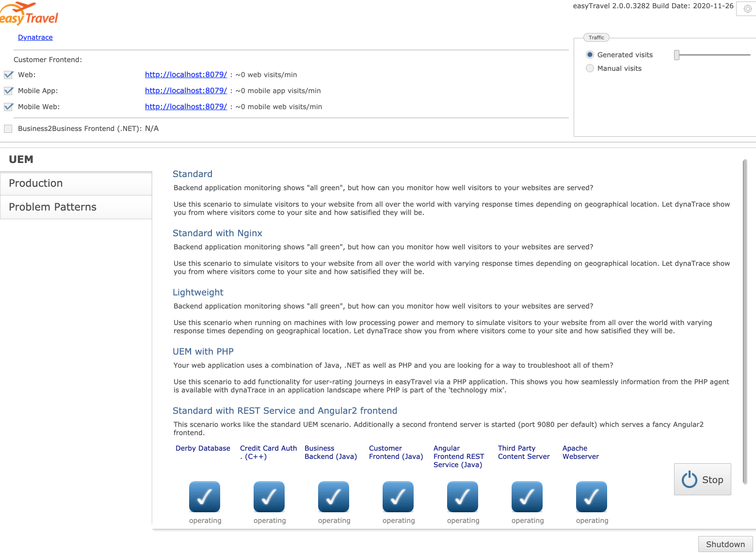
Task: Click the Business Backend (Java) status icon
Action: [x=334, y=497]
